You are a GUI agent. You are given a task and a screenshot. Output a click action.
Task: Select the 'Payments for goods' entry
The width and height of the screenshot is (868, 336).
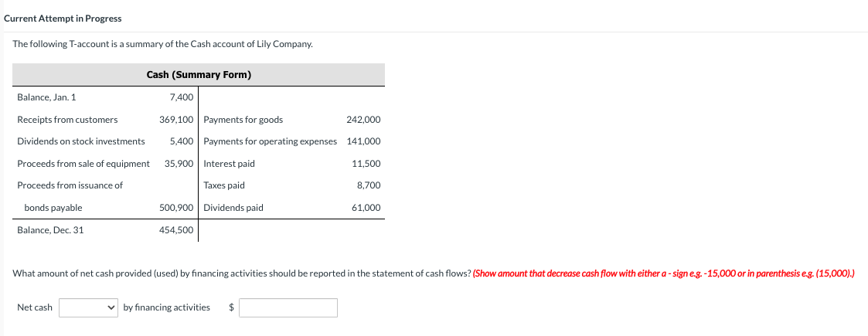243,120
